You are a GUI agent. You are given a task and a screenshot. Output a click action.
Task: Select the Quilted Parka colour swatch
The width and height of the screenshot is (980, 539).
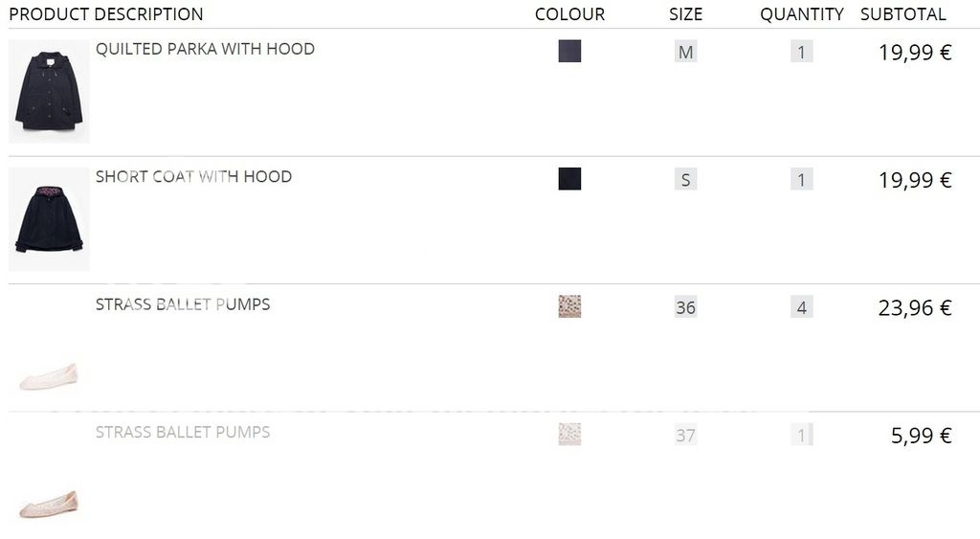coord(569,52)
